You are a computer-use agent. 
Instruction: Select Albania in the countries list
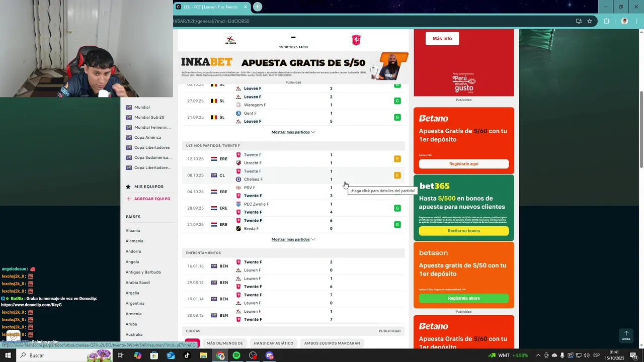(x=133, y=231)
